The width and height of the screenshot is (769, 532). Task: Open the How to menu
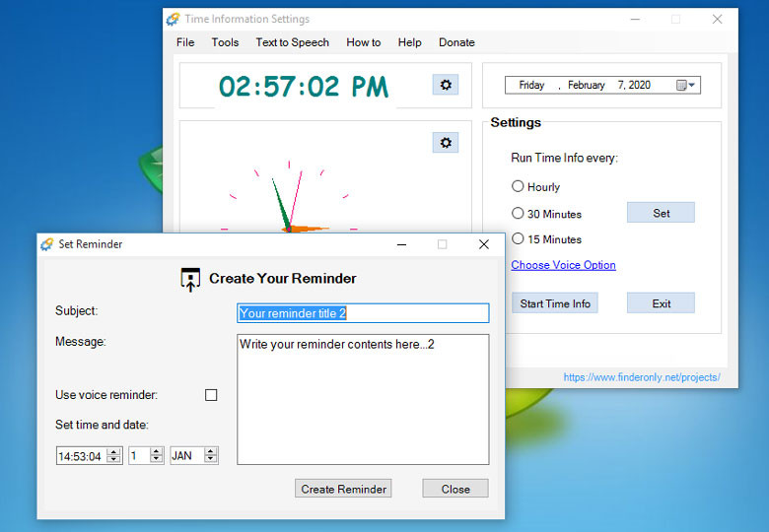(364, 42)
